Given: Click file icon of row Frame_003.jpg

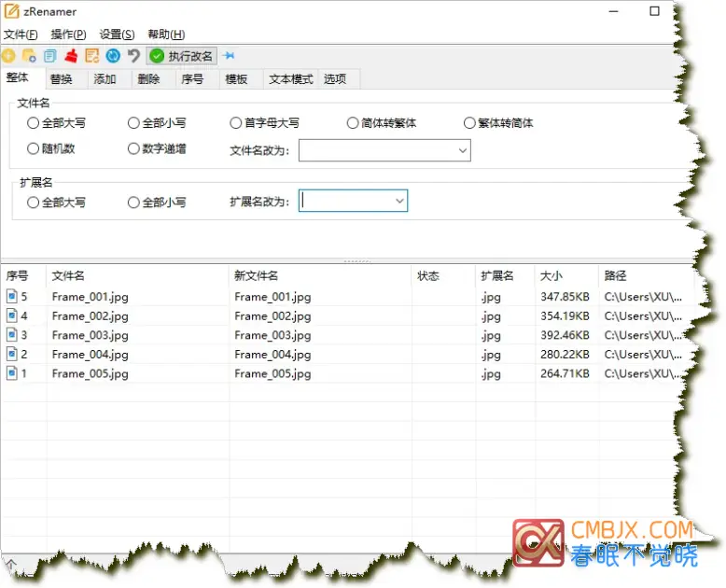Looking at the screenshot, I should [x=12, y=335].
